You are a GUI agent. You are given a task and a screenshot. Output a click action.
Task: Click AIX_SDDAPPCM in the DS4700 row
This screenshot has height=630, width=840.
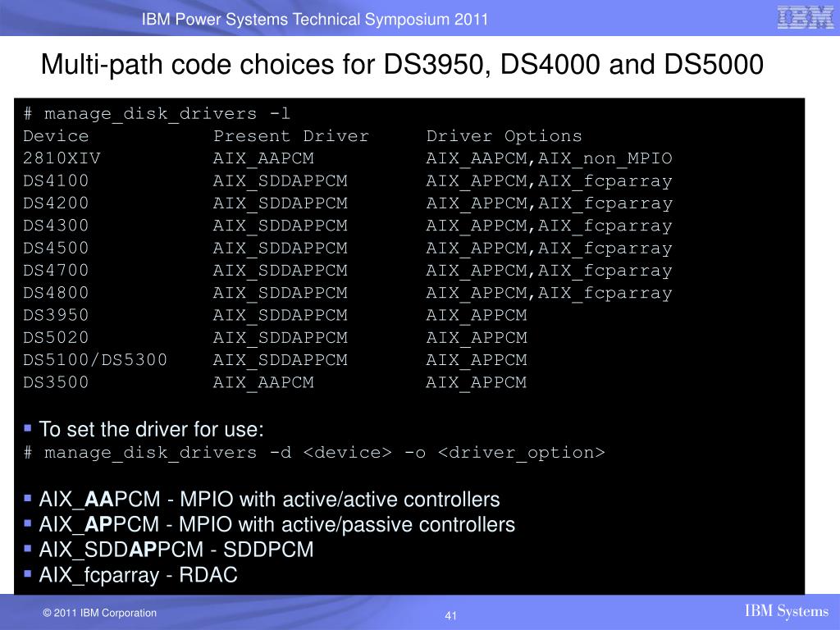281,271
